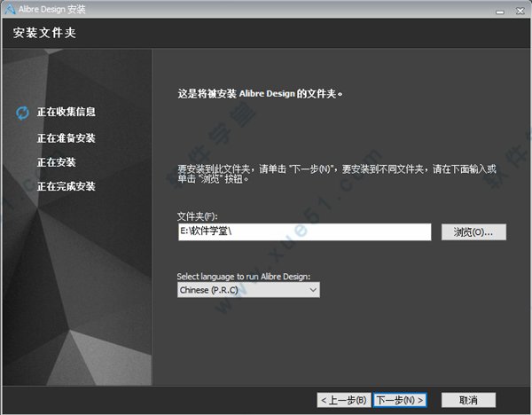Open the Chinese (P.R.C) language dropdown

pos(248,290)
